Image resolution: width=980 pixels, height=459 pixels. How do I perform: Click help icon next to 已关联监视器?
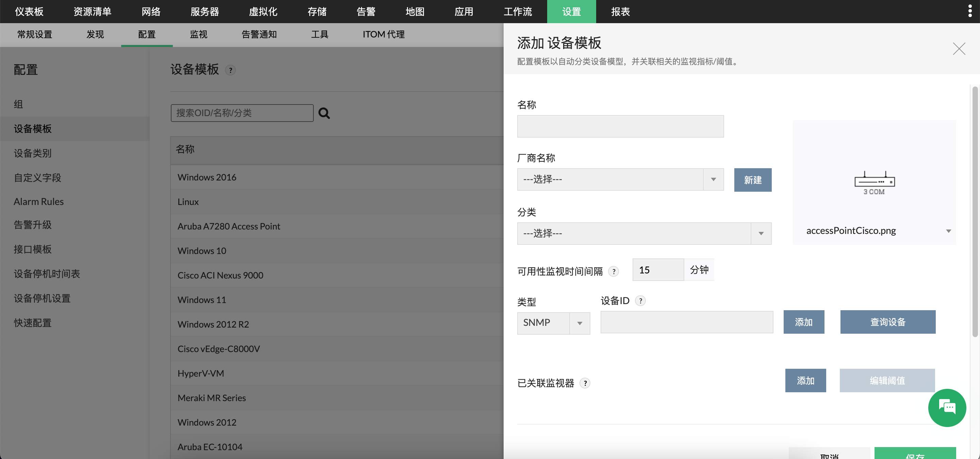tap(585, 384)
